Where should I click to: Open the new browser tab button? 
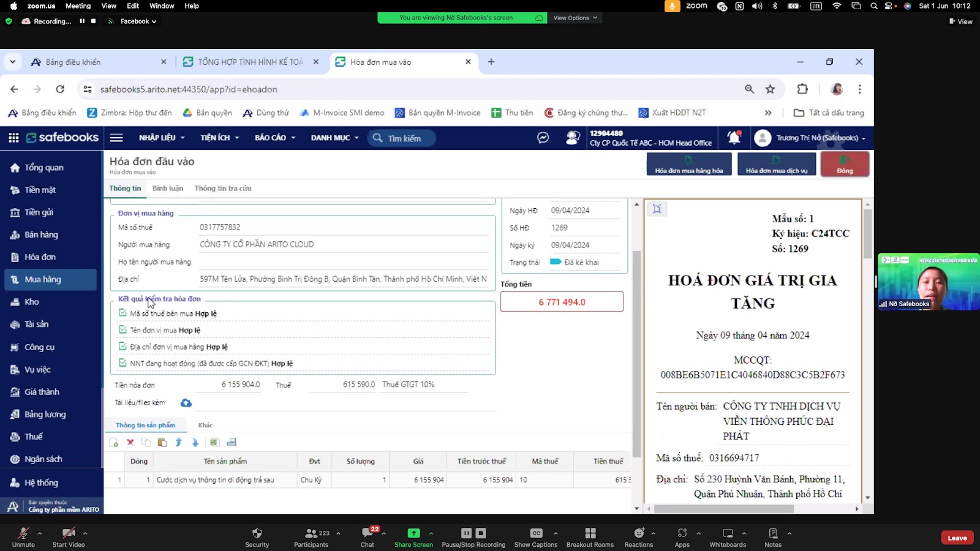tap(491, 62)
